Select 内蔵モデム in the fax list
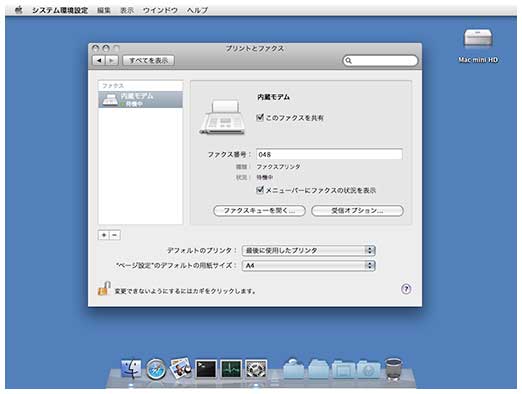 coord(140,99)
